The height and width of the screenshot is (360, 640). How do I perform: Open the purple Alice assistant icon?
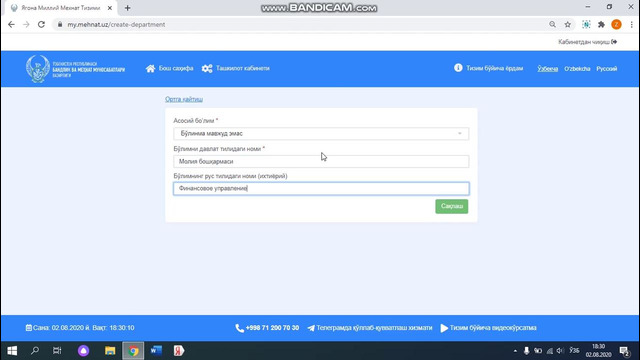pyautogui.click(x=83, y=351)
